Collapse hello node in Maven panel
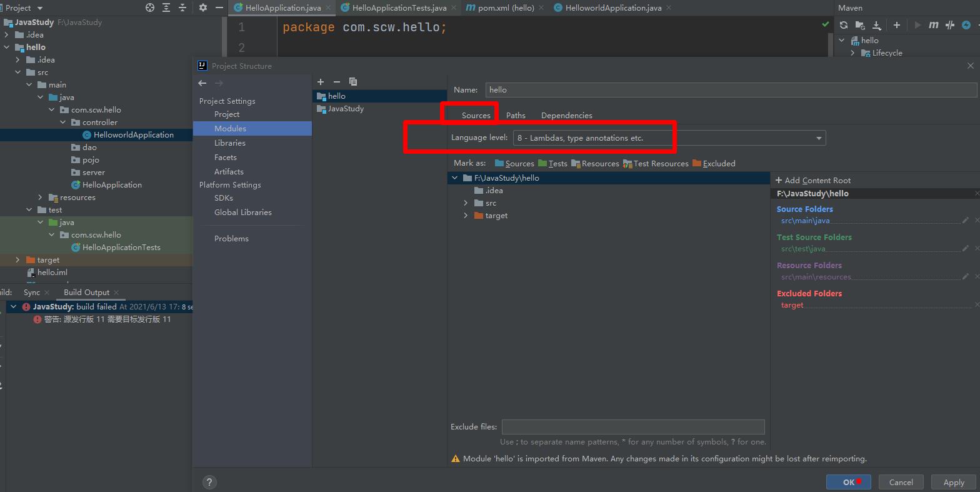Viewport: 980px width, 492px height. point(842,41)
